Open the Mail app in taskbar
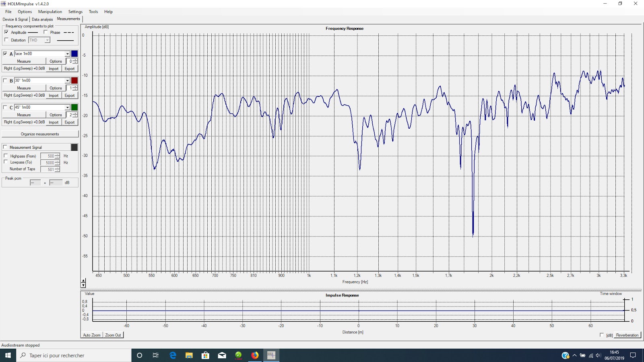The width and height of the screenshot is (644, 362). click(222, 355)
